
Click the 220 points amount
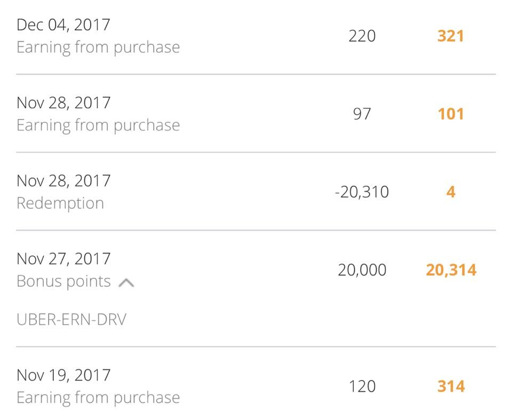362,36
